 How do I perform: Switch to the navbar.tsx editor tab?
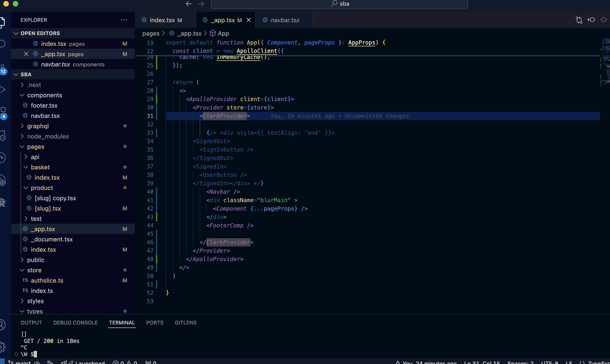click(285, 20)
